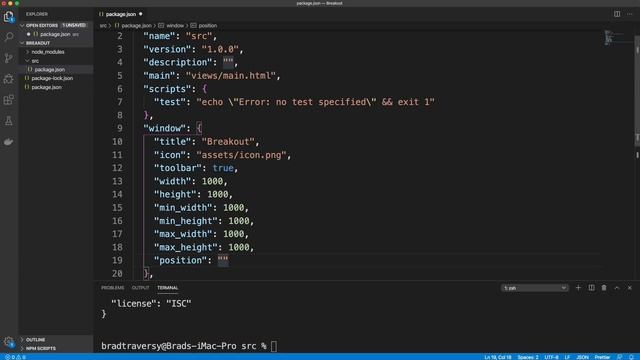Click the editor vertical scrollbar
The width and height of the screenshot is (640, 360).
pyautogui.click(x=637, y=90)
